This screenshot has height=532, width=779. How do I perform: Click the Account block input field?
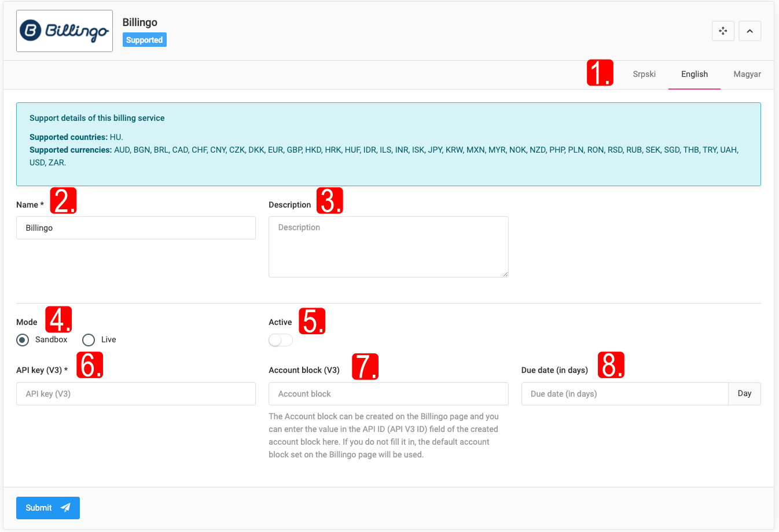tap(388, 394)
